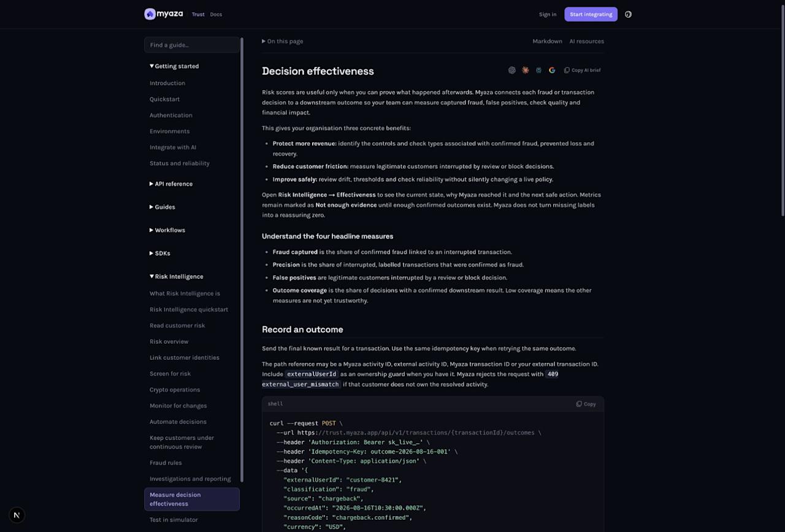Focus the Find a guide search field
Image resolution: width=785 pixels, height=532 pixels.
click(x=192, y=45)
